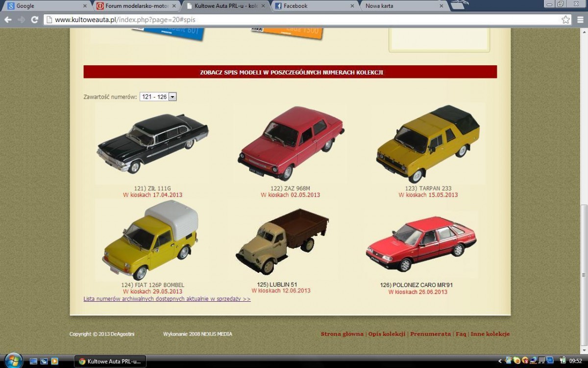
Task: Open the Prenumerata footer link
Action: coord(430,334)
